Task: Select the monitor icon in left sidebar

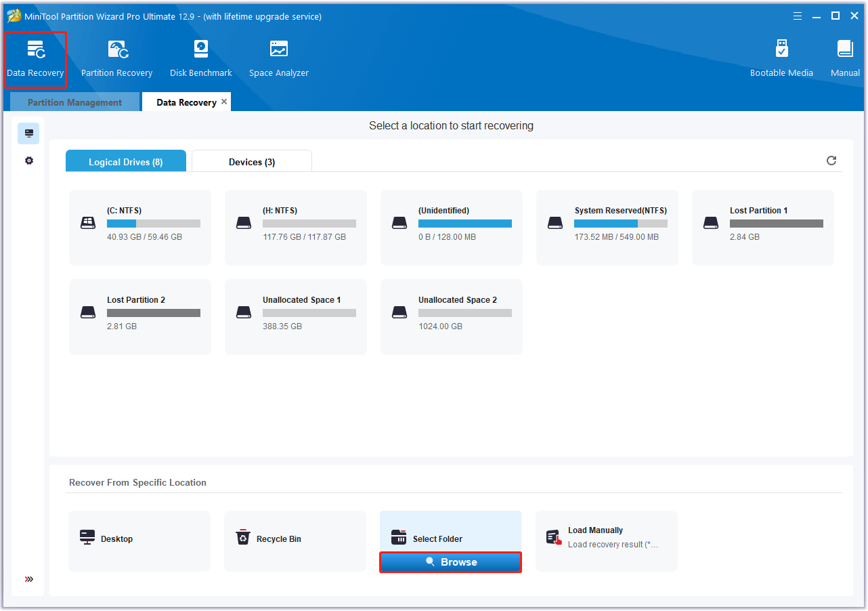Action: click(x=28, y=133)
